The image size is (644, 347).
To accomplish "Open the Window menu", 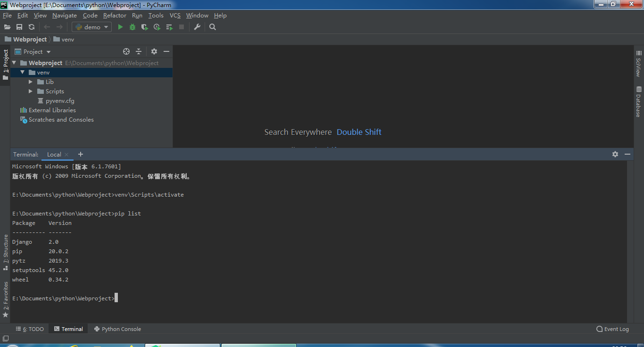I will [x=197, y=16].
